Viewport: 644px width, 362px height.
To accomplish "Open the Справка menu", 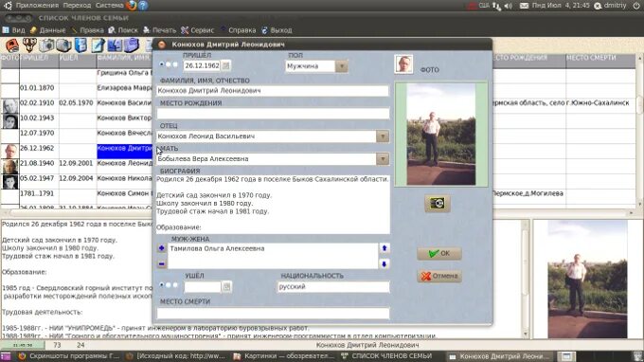I will (238, 30).
